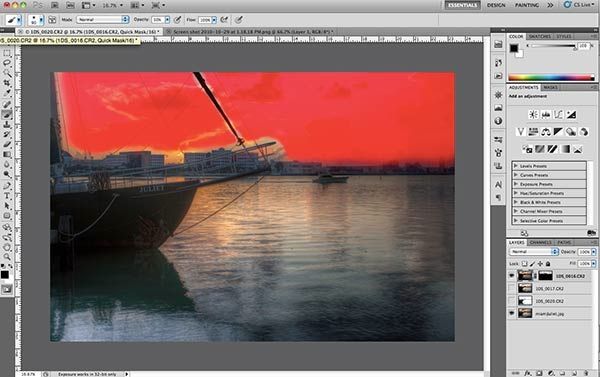Show the 1DS_0020.CR2 layer

click(512, 301)
